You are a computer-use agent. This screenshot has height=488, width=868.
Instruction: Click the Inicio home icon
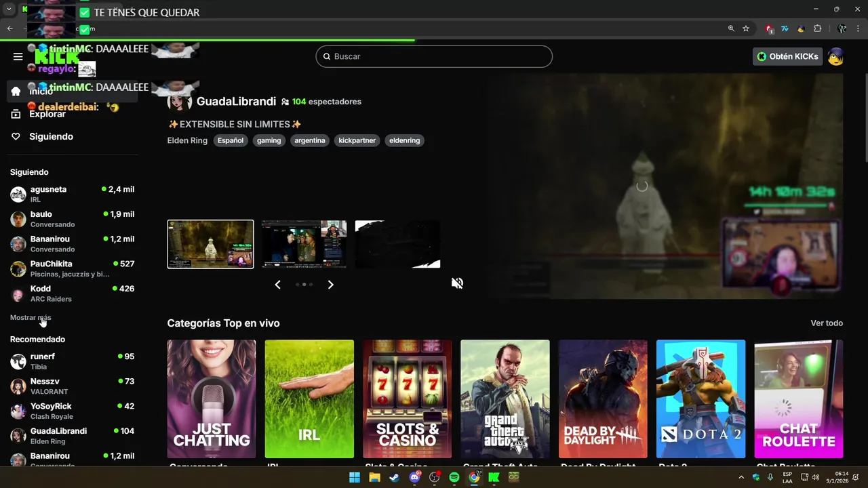[x=16, y=91]
